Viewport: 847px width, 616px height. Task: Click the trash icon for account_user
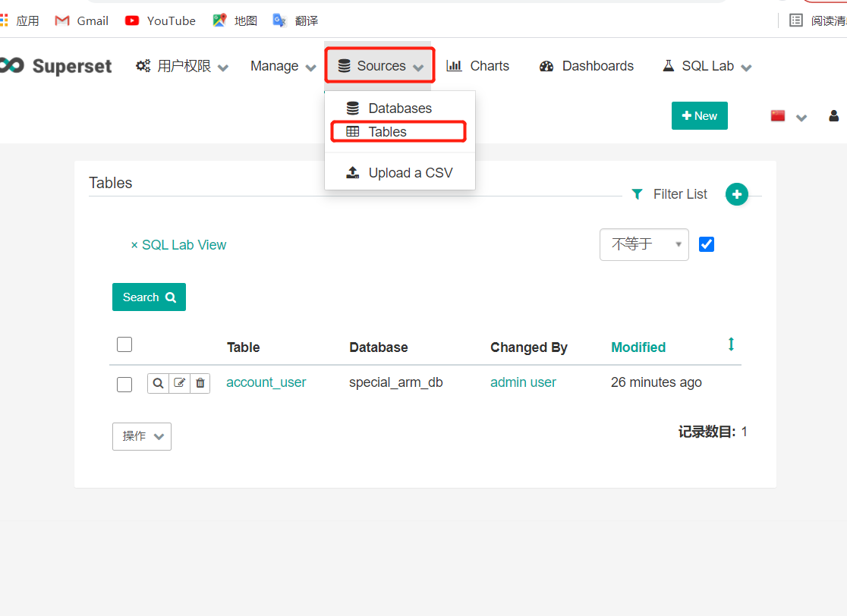point(200,383)
